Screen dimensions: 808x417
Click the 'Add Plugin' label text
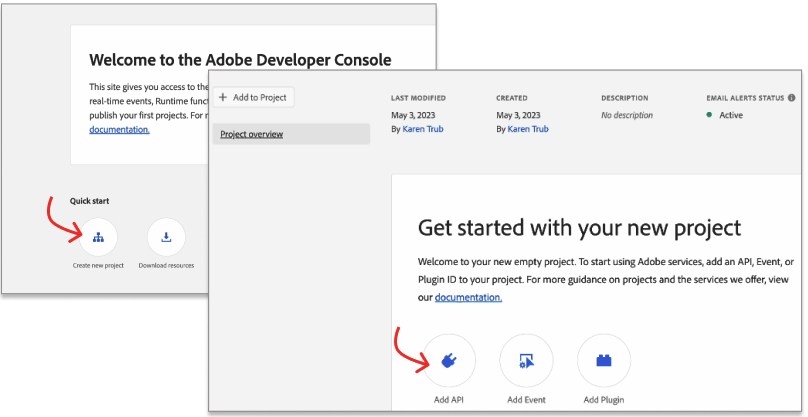point(604,400)
